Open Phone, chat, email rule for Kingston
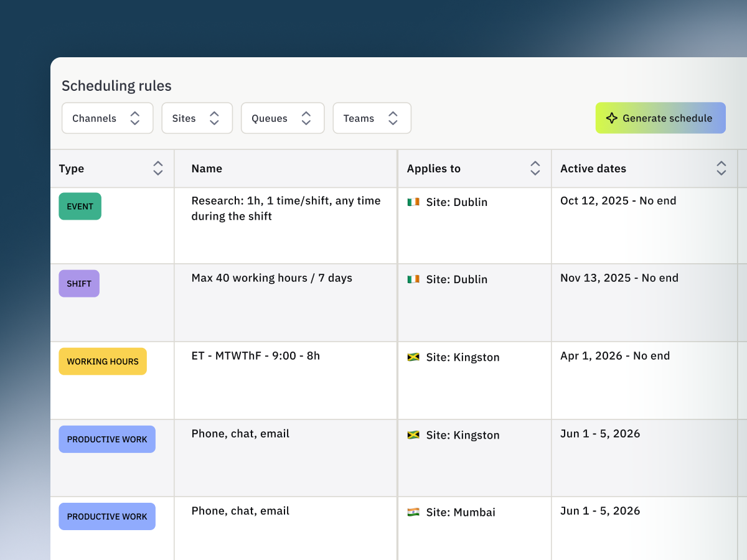The height and width of the screenshot is (560, 747). [240, 434]
